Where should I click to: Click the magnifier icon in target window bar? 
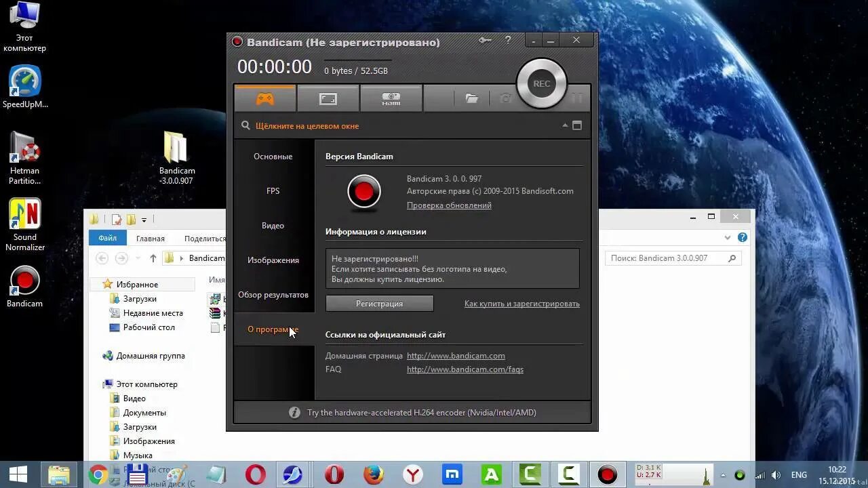point(245,125)
